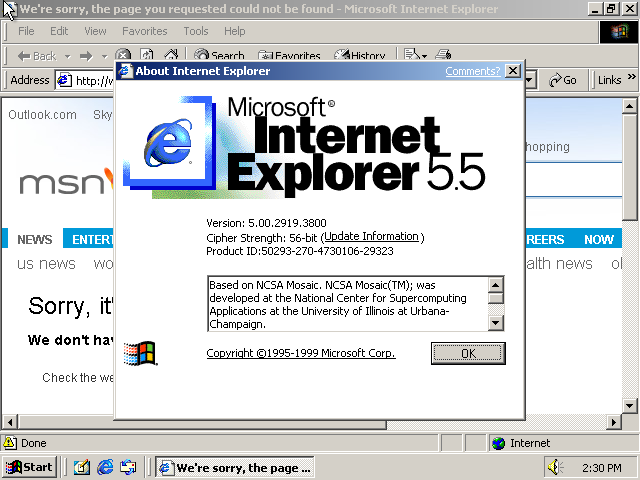The image size is (640, 480).
Task: Click the status bar warning icon
Action: [x=10, y=442]
